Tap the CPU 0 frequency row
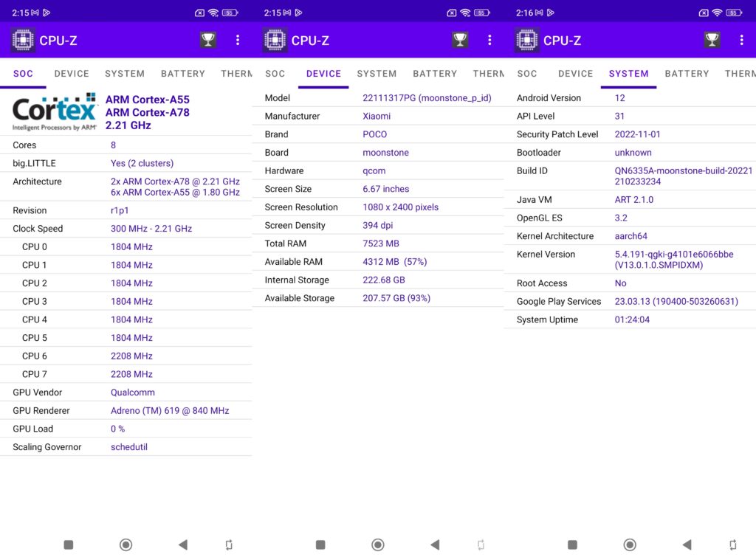Image resolution: width=756 pixels, height=560 pixels. point(126,246)
